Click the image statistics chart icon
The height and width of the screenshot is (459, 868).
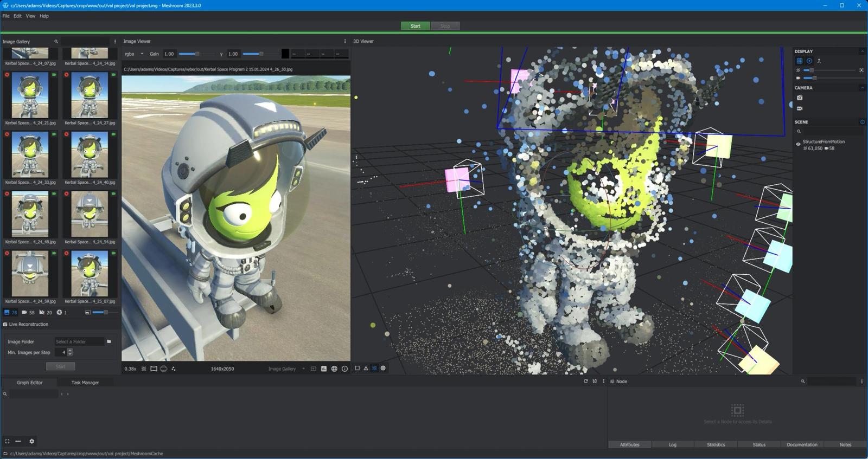point(324,369)
